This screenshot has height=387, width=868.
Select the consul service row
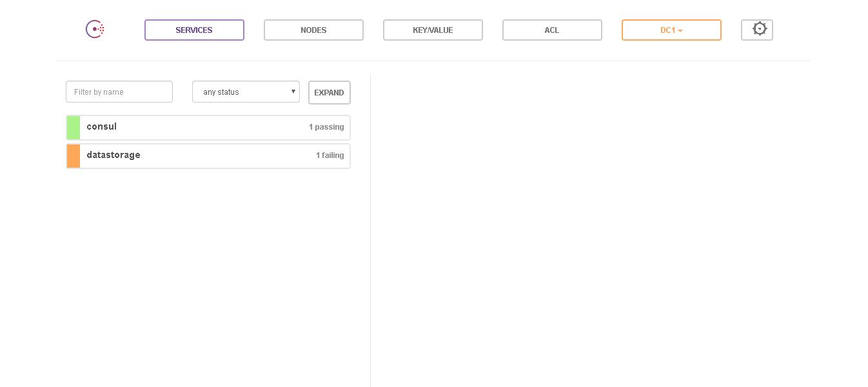click(208, 128)
